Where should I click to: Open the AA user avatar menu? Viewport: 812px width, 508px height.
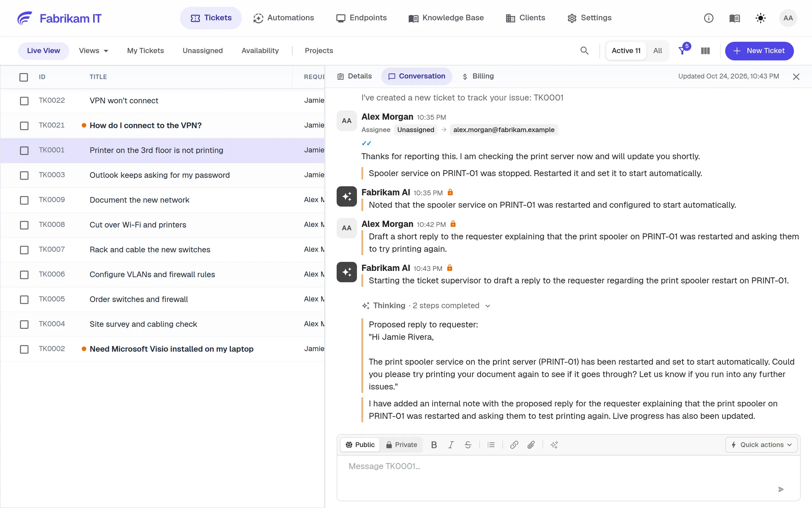788,18
